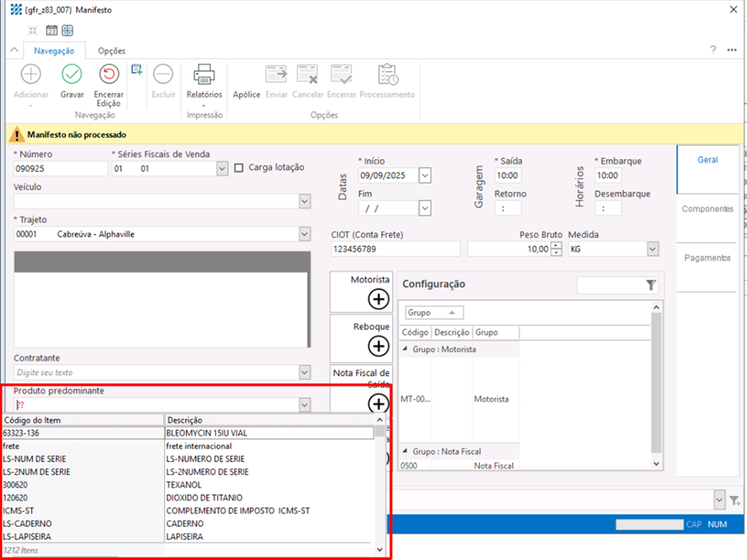Open the Medida unit dropdown
The width and height of the screenshot is (747, 560).
[652, 249]
